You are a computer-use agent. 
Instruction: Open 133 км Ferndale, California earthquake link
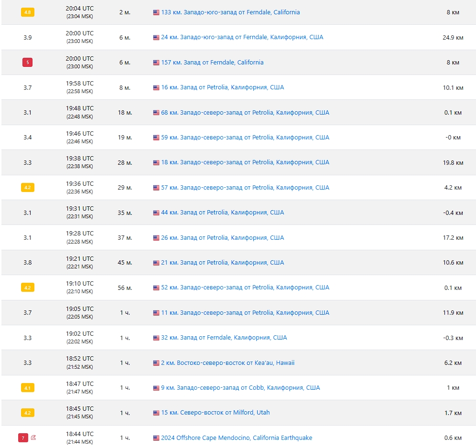230,12
